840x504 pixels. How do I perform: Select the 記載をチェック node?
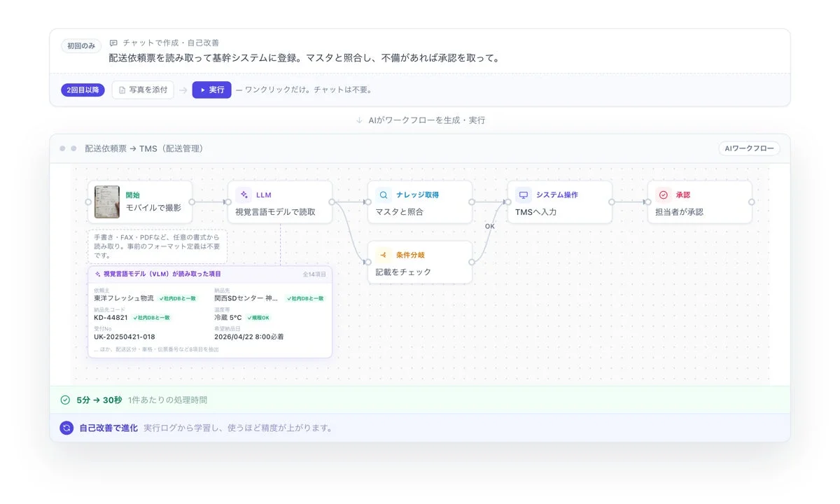click(420, 262)
